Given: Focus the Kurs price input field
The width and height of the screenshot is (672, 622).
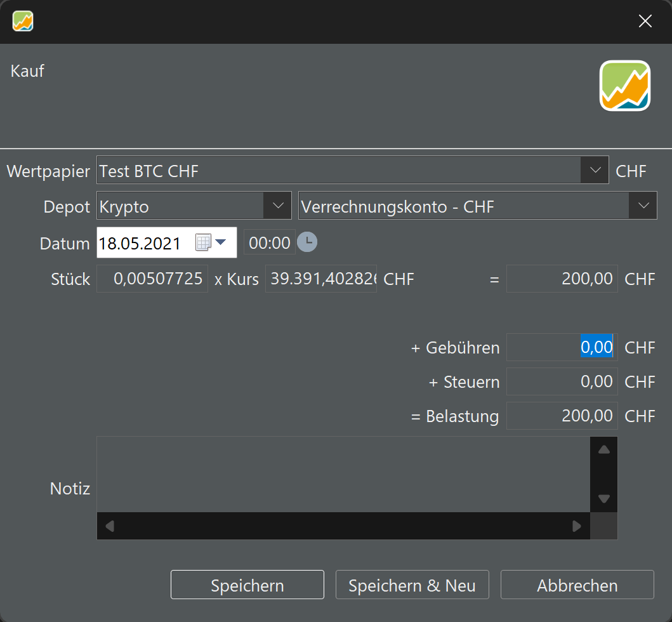Looking at the screenshot, I should tap(320, 279).
